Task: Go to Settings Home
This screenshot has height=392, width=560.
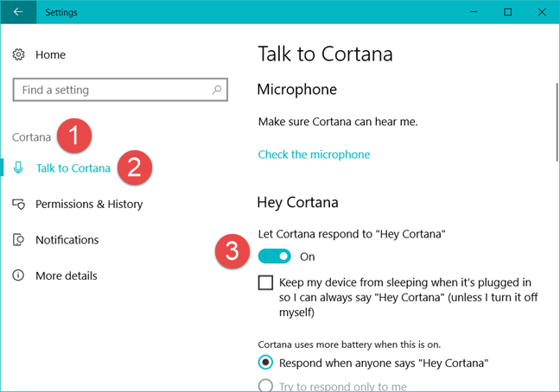Action: tap(50, 54)
